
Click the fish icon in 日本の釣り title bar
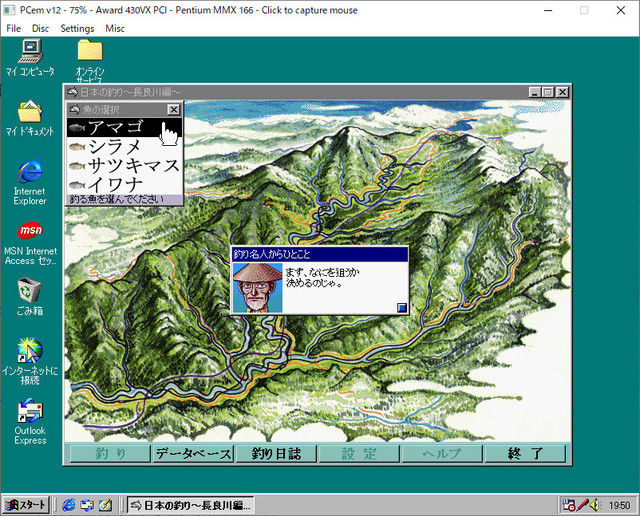point(72,92)
